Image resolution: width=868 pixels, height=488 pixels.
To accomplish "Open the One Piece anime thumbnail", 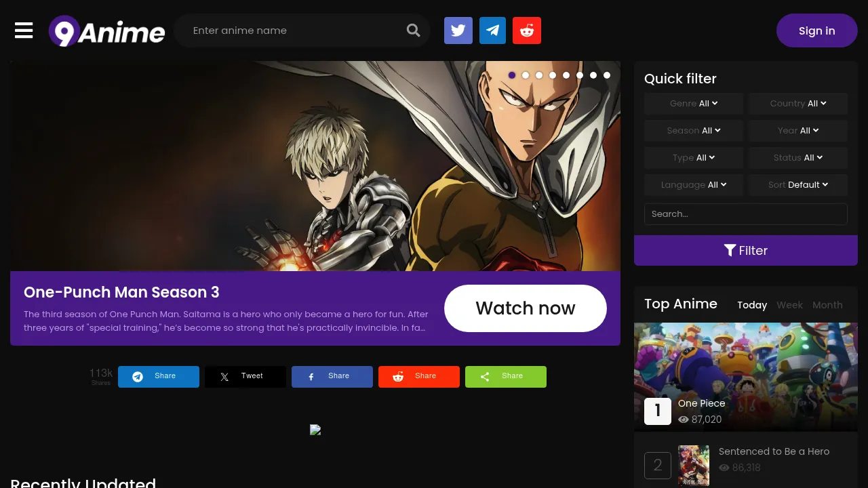I will tap(746, 366).
